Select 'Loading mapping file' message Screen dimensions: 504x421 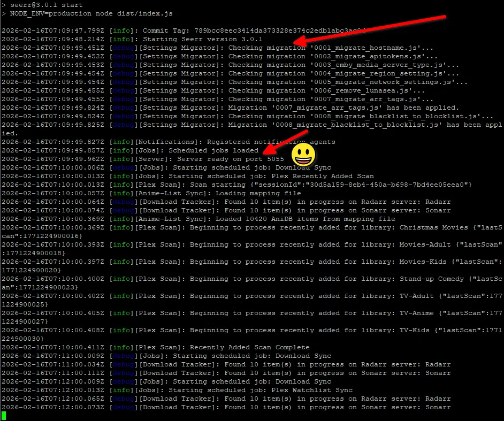[258, 193]
